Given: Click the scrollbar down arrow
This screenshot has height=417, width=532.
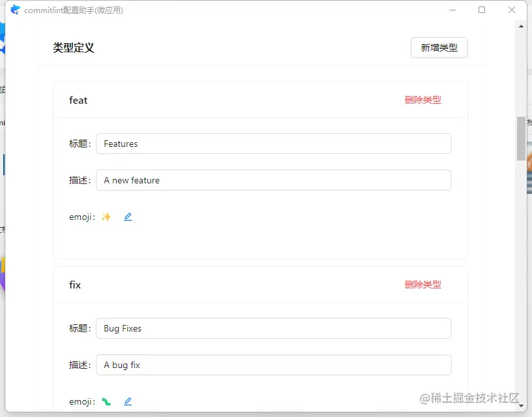Looking at the screenshot, I should (521, 405).
